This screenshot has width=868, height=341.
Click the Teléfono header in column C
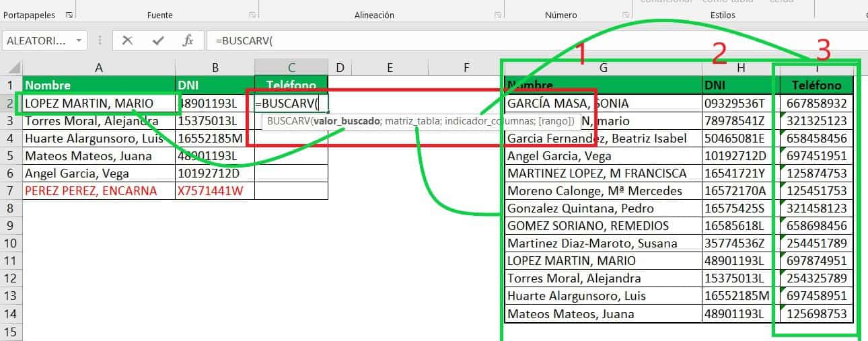tap(291, 85)
